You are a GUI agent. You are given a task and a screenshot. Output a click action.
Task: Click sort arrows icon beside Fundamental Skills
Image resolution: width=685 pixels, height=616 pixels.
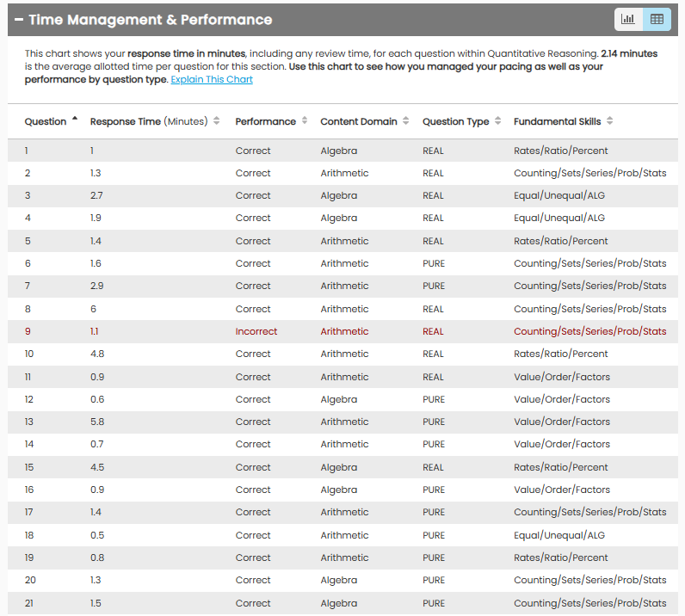tap(610, 121)
